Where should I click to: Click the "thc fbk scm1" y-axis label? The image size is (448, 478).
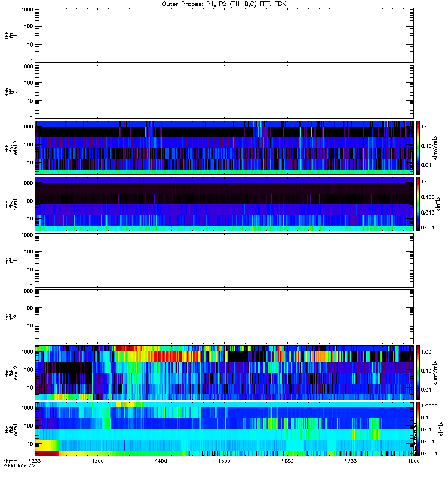point(11,429)
